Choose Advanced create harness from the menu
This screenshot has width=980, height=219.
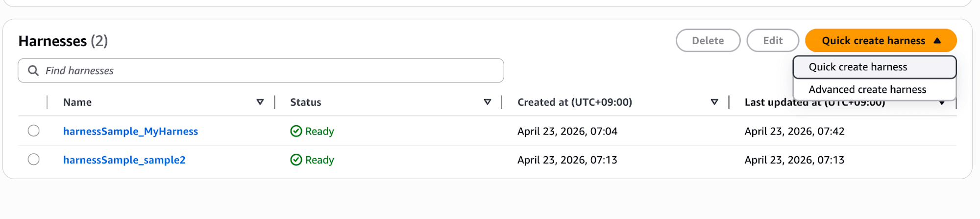(x=867, y=90)
